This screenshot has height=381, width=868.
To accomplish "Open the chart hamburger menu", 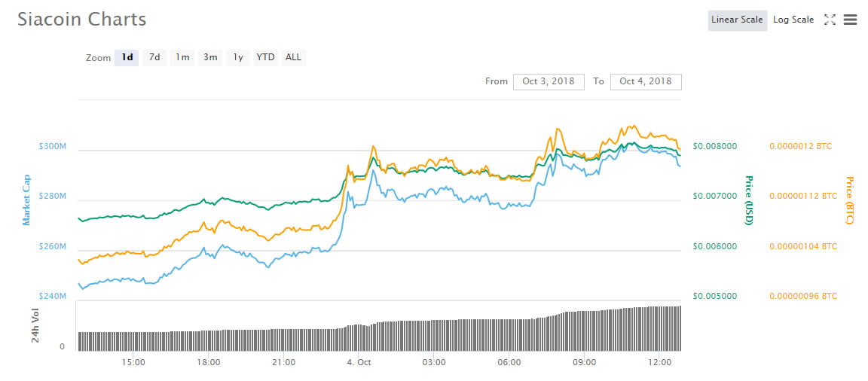I will click(x=850, y=20).
